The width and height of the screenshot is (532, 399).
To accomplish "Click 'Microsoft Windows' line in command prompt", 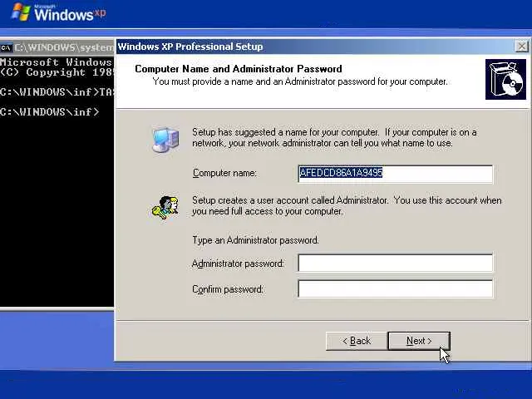I will point(56,62).
